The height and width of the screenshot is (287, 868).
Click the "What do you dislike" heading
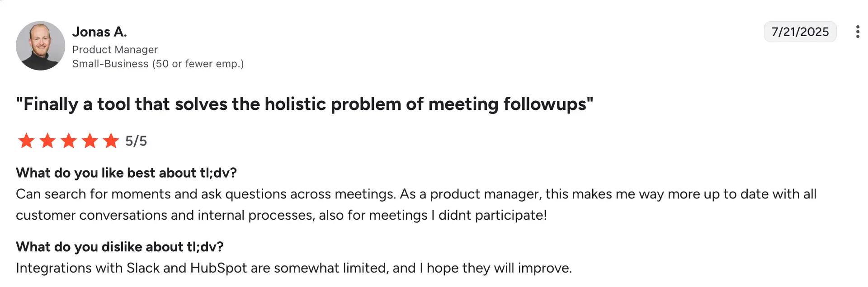(120, 247)
